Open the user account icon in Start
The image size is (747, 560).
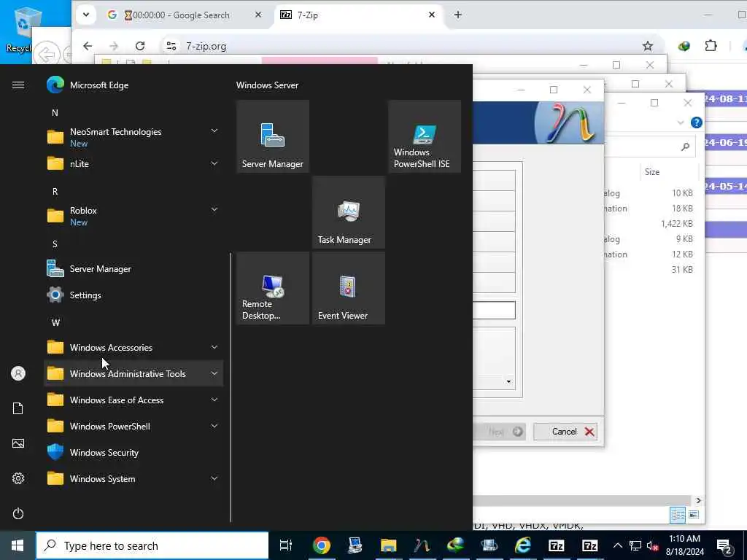18,373
